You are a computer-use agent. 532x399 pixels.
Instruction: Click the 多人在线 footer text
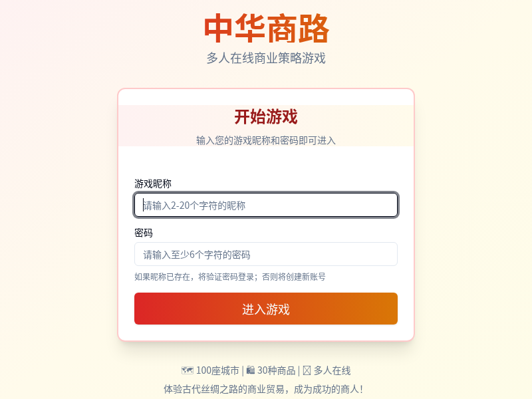point(332,371)
